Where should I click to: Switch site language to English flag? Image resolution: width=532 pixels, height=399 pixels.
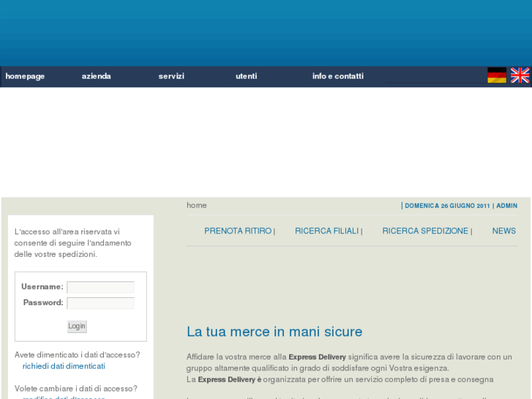520,75
